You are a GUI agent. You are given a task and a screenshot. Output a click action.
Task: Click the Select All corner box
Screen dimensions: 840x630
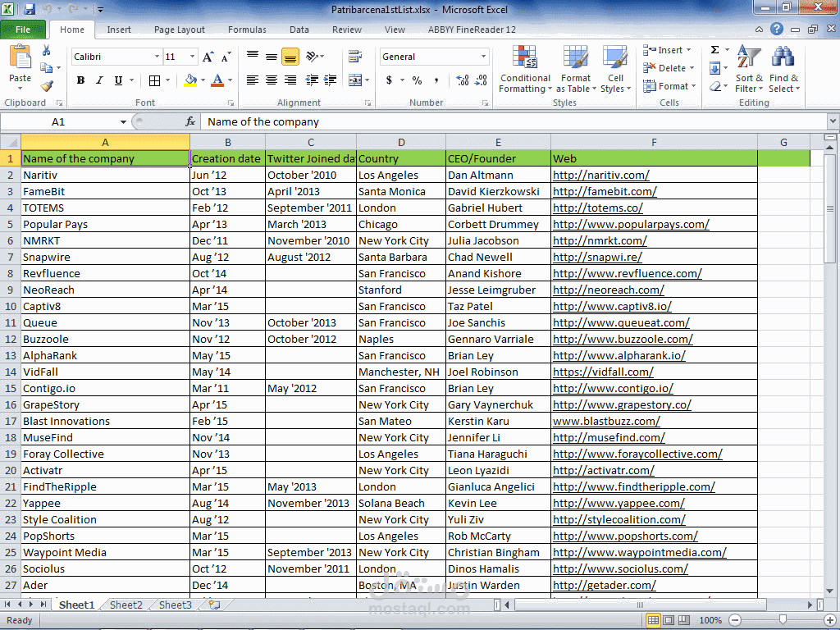(x=10, y=142)
